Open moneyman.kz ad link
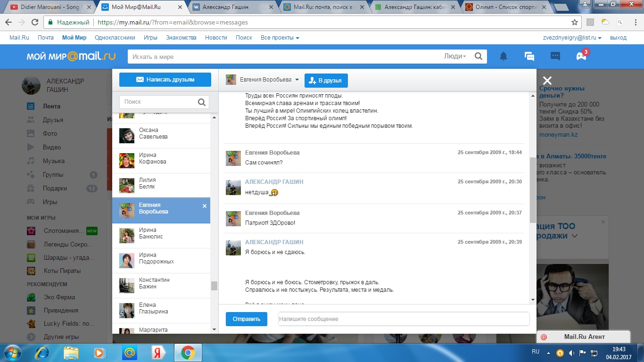Image resolution: width=644 pixels, height=362 pixels. click(558, 135)
